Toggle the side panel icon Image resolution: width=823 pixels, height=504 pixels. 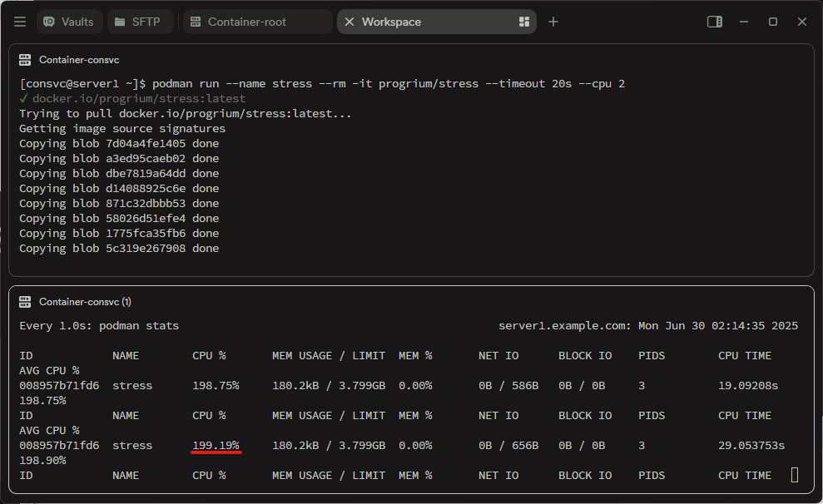pyautogui.click(x=714, y=22)
